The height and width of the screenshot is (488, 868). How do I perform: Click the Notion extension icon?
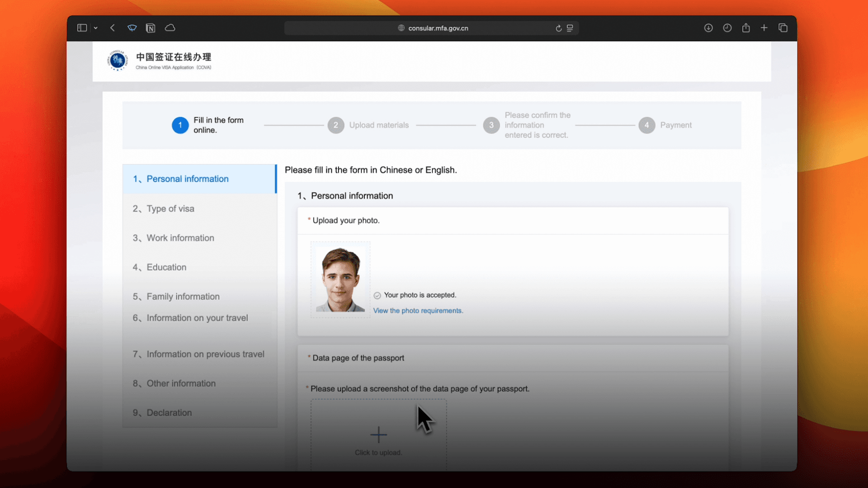point(151,28)
